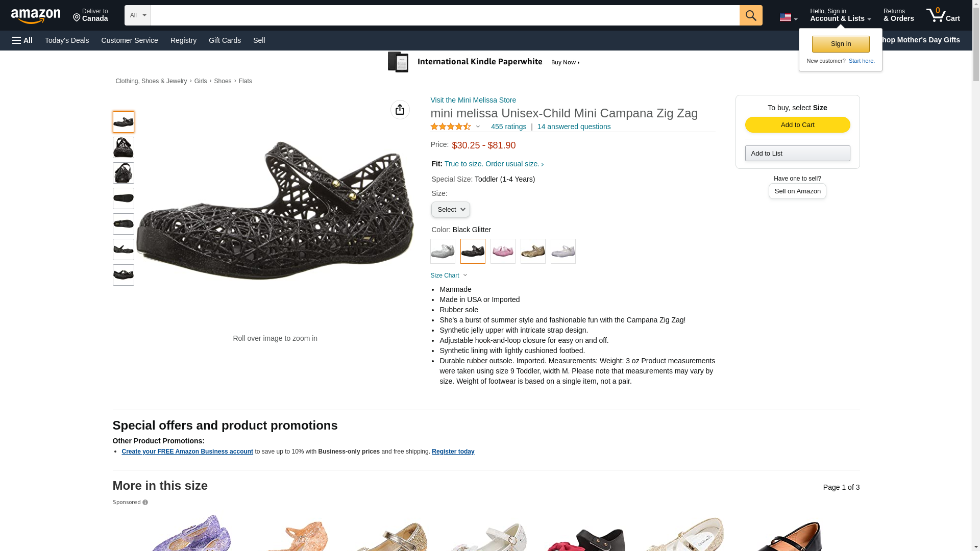Open Today's Deals from navigation bar

tap(67, 40)
